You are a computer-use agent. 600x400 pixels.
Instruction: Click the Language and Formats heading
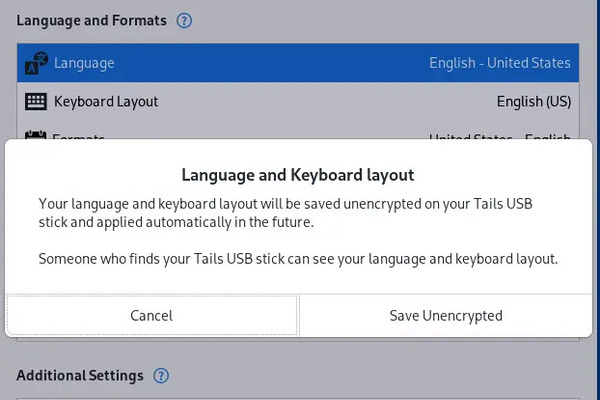pyautogui.click(x=91, y=20)
